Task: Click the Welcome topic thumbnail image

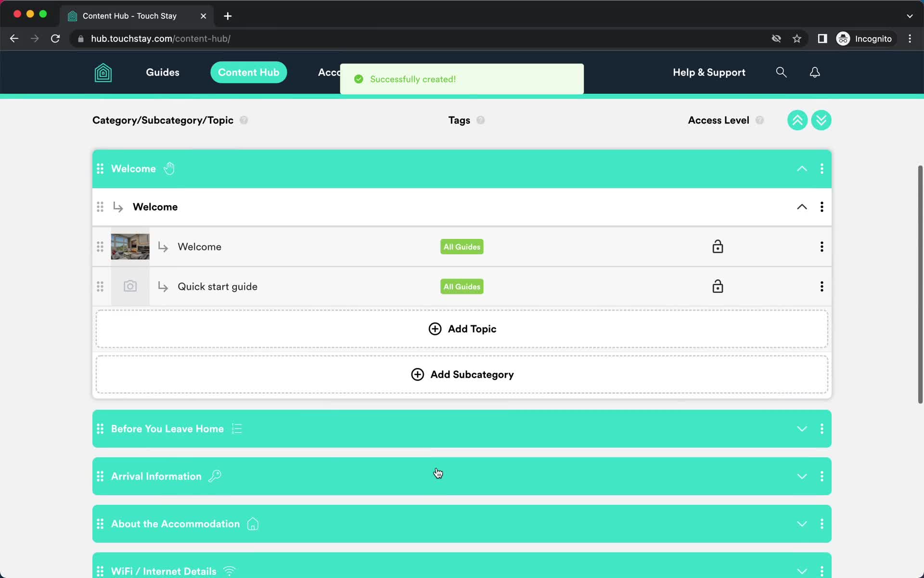Action: click(130, 247)
